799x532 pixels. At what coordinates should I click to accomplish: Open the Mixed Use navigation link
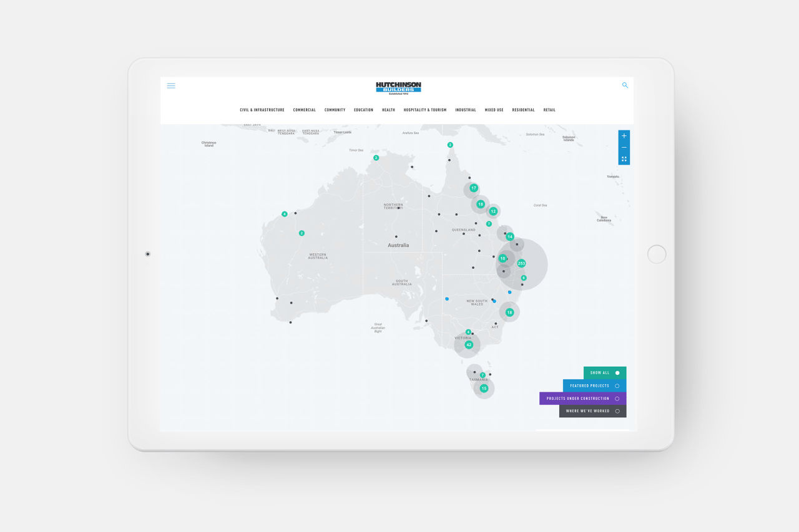tap(494, 110)
